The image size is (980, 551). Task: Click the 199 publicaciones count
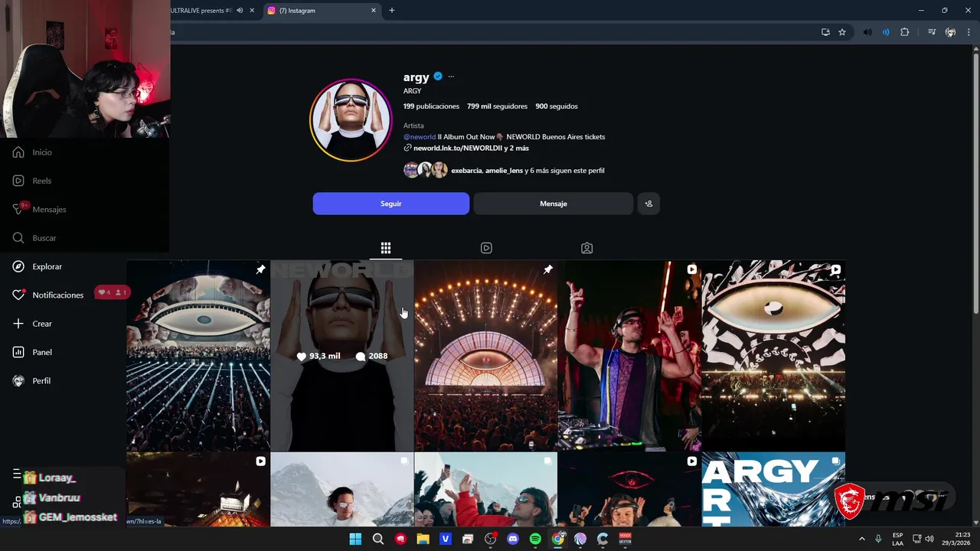431,106
